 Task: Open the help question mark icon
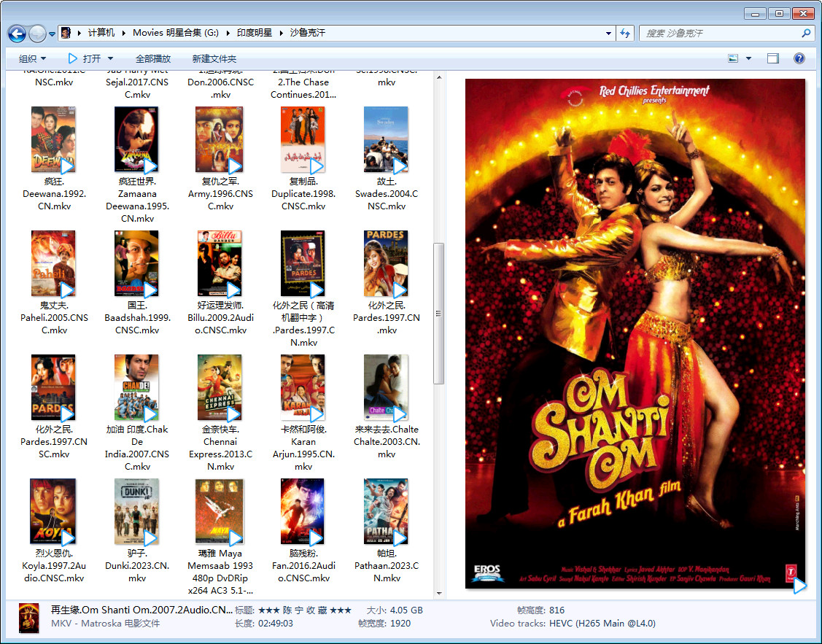click(799, 58)
